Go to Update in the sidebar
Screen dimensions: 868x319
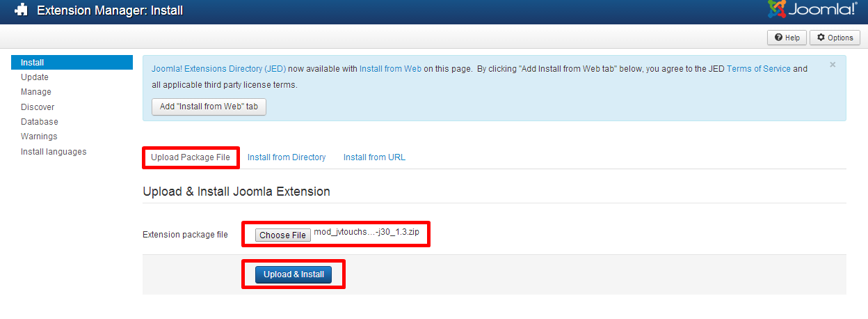click(x=35, y=77)
